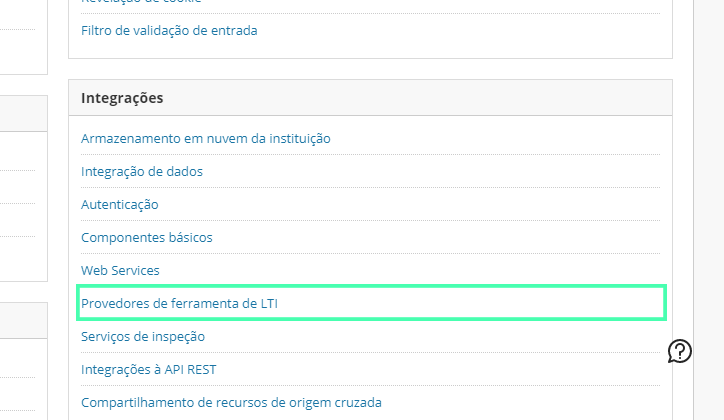
Task: Open Serviços de inspeção
Action: click(x=143, y=336)
